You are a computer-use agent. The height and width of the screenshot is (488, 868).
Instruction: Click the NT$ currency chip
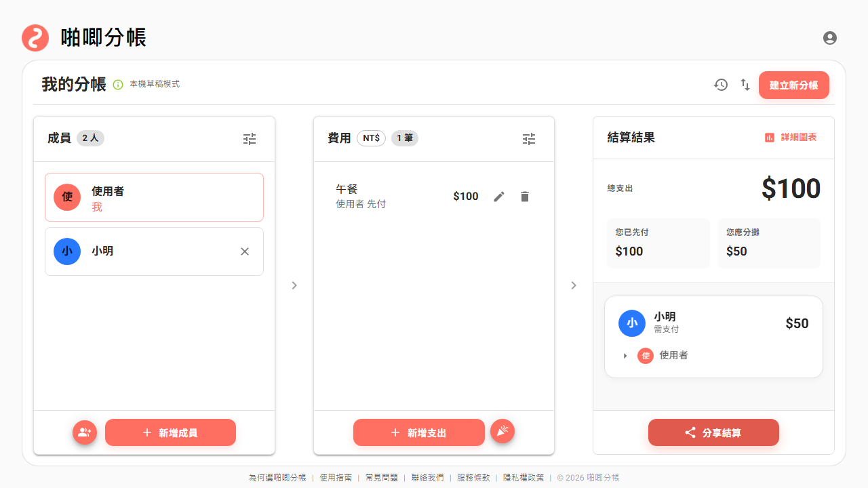coord(371,138)
